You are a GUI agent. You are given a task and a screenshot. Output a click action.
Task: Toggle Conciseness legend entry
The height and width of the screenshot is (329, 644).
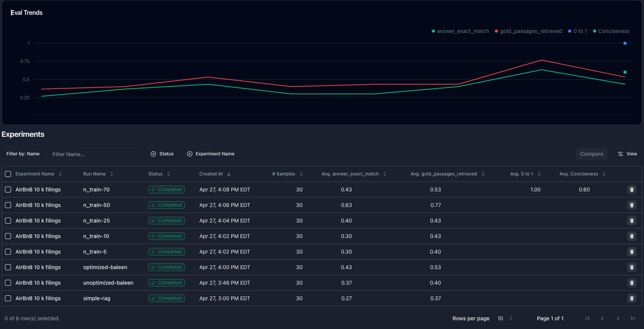(x=611, y=31)
